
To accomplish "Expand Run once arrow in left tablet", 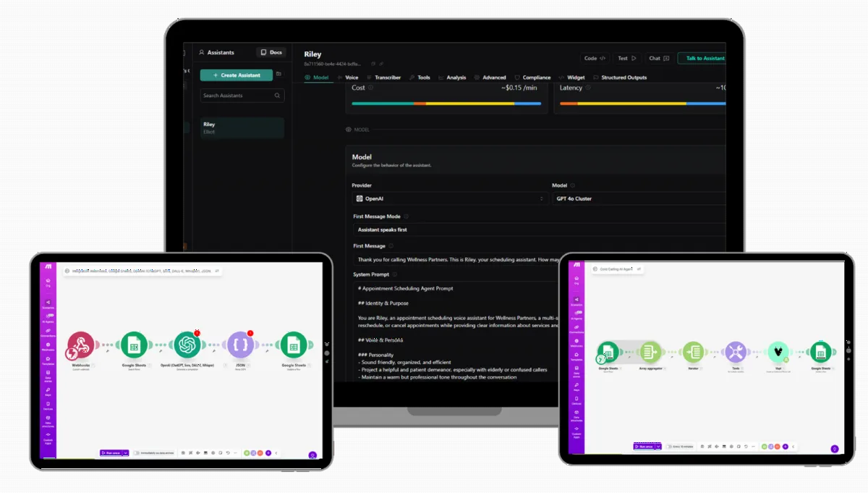I will coord(126,452).
